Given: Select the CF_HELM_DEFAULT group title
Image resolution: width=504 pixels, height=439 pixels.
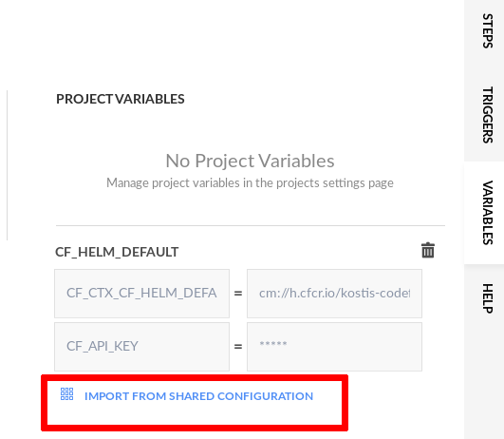Looking at the screenshot, I should [117, 252].
